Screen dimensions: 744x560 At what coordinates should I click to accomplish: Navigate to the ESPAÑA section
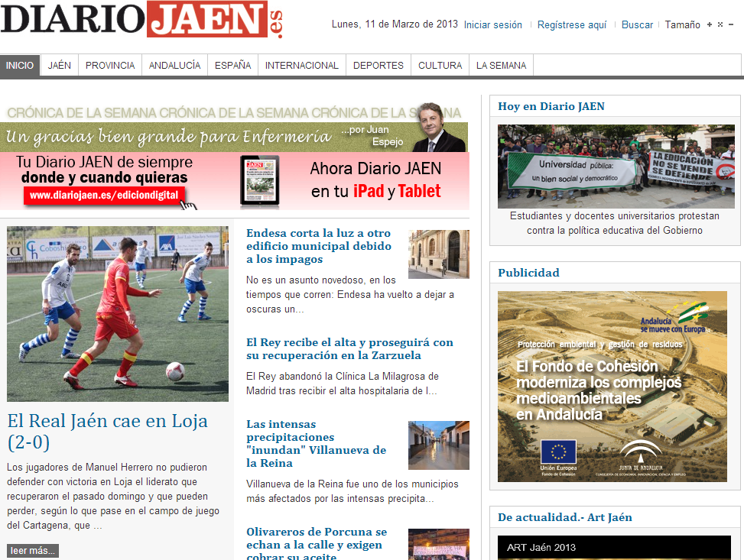click(x=232, y=66)
